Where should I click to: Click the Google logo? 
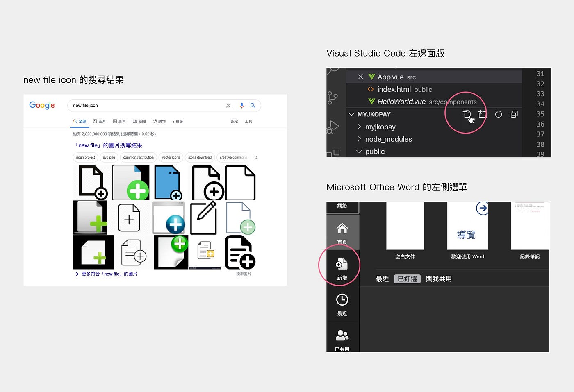(x=42, y=106)
